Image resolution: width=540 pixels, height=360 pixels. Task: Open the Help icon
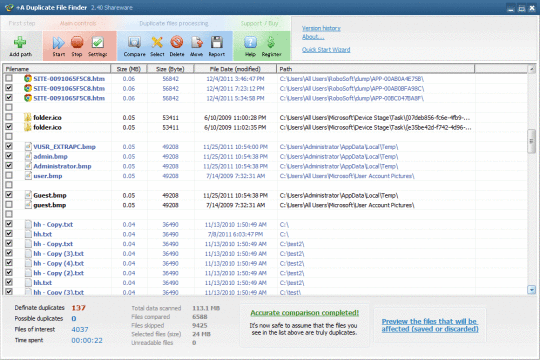coord(250,42)
